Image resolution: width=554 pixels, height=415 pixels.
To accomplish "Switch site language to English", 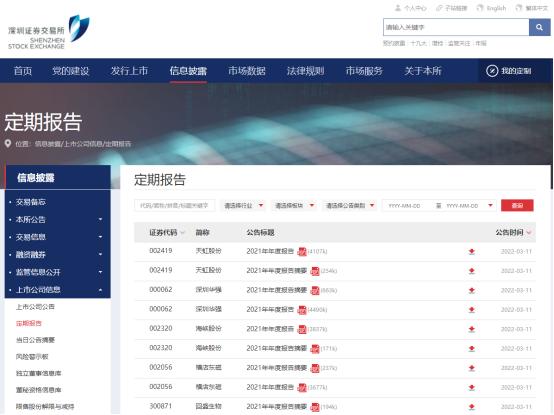I will (x=491, y=8).
